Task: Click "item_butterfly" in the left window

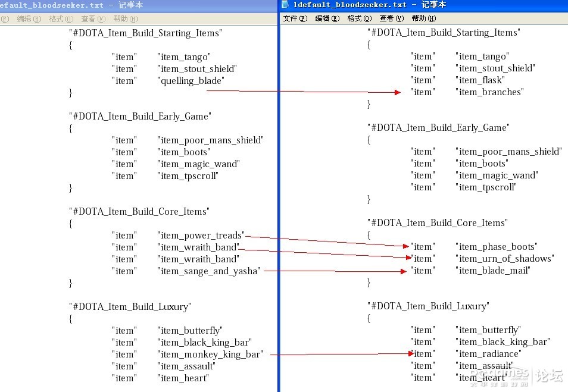Action: 190,331
